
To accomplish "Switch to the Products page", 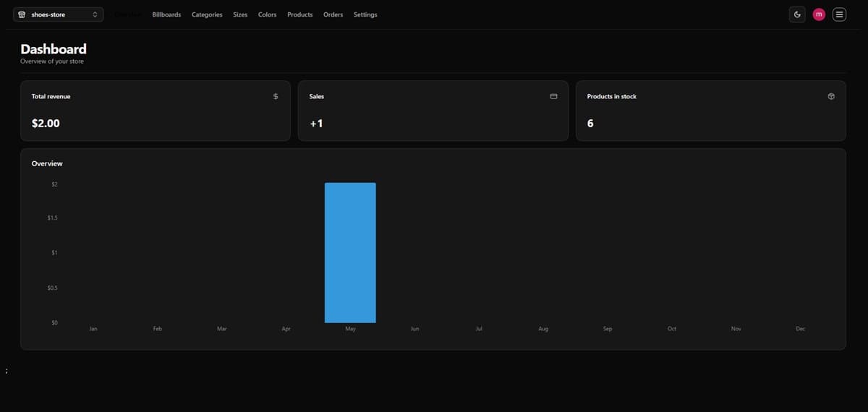I will (299, 14).
